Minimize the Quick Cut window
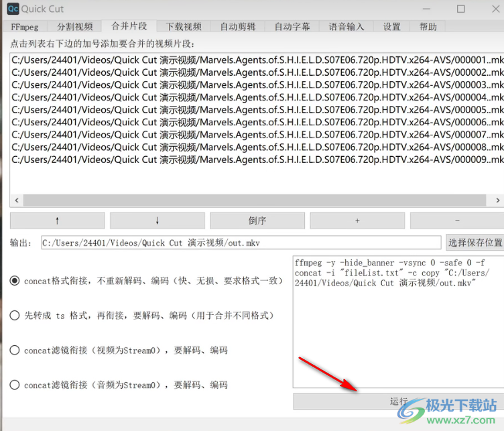Image resolution: width=504 pixels, height=431 pixels. click(426, 9)
